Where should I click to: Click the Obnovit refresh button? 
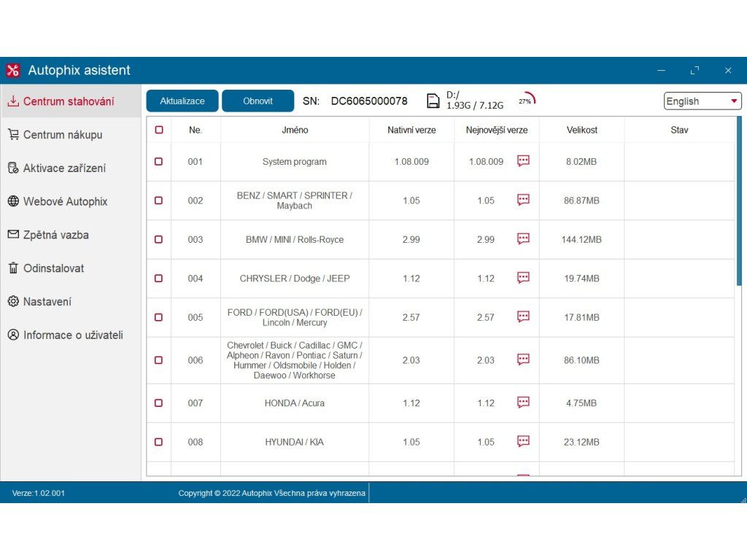pyautogui.click(x=258, y=101)
